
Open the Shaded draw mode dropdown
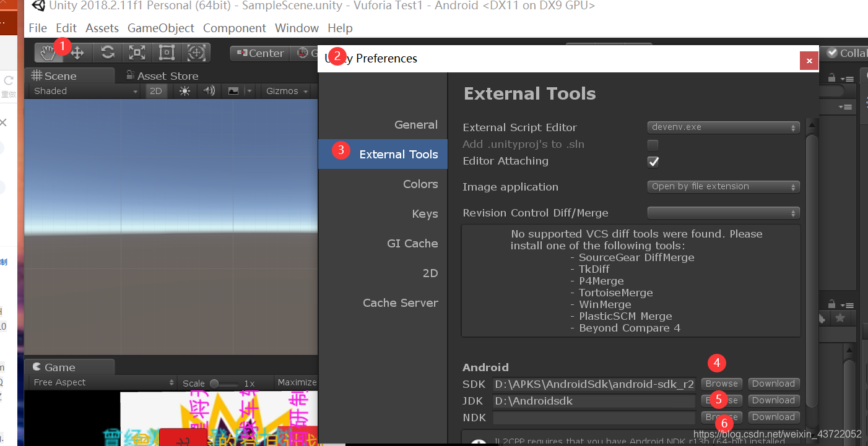click(x=85, y=91)
